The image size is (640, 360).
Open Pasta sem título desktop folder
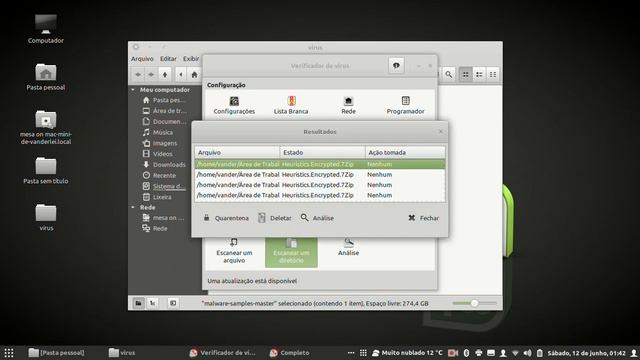pos(46,171)
